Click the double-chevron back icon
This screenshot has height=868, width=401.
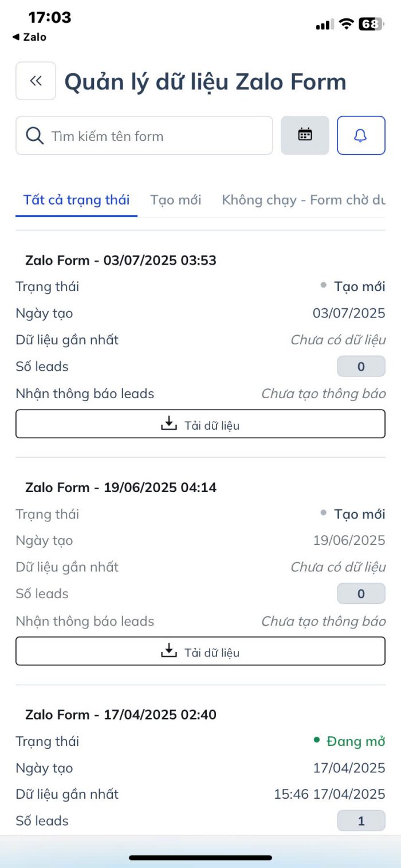point(36,81)
